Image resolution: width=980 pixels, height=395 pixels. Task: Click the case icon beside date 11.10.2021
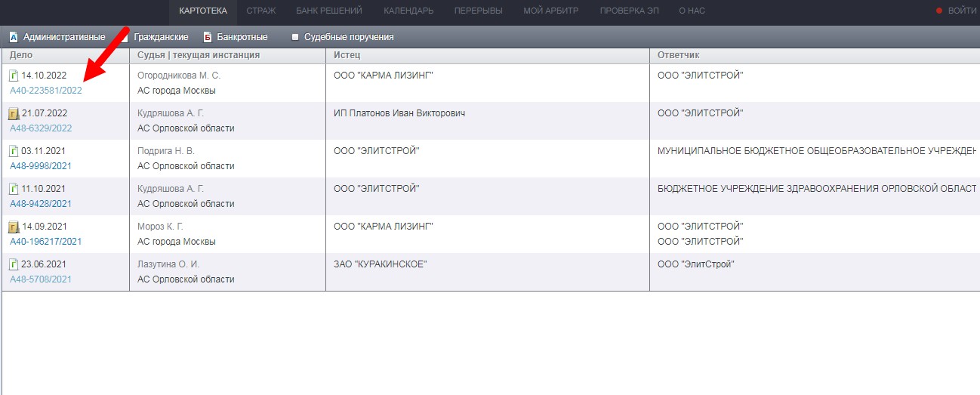point(14,189)
